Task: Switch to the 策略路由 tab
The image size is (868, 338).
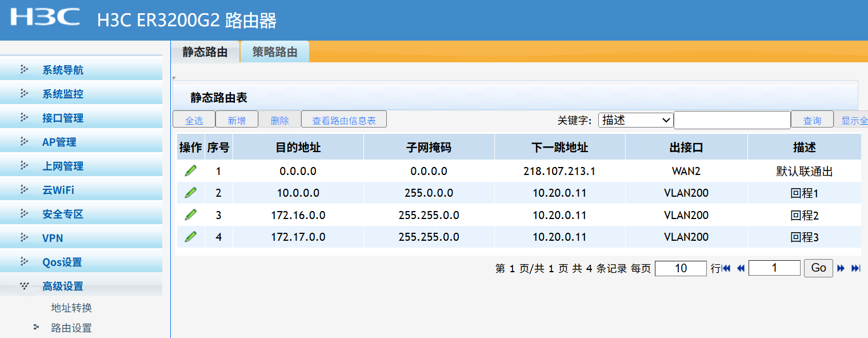Action: 275,52
